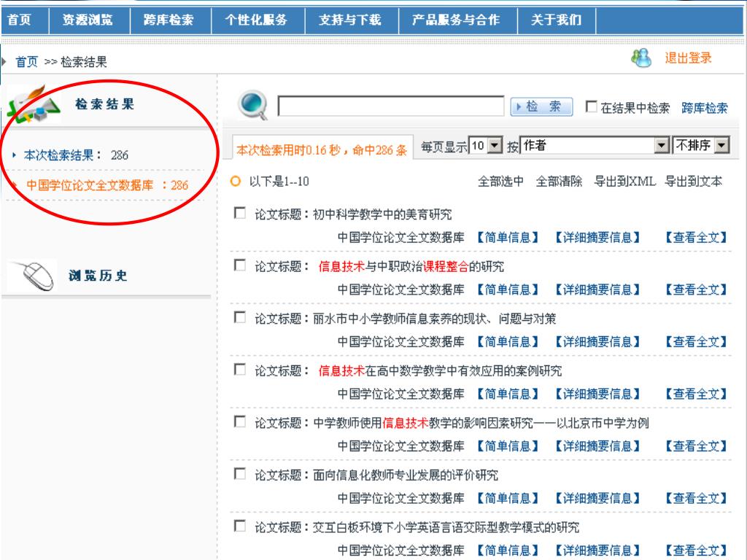Click inside the search keyword input field
This screenshot has width=747, height=560.
click(391, 106)
